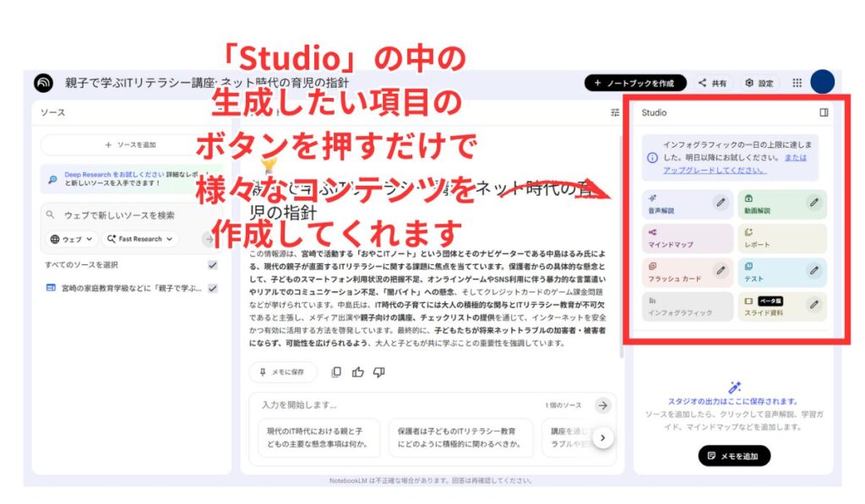The width and height of the screenshot is (865, 504).
Task: Click the NotebookLM logo icon
Action: (43, 83)
